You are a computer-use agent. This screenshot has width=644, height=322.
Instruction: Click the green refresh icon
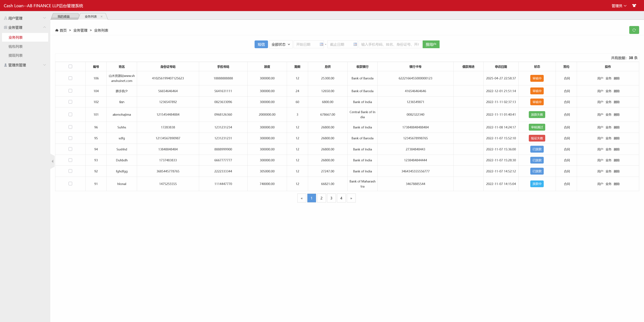(x=634, y=30)
